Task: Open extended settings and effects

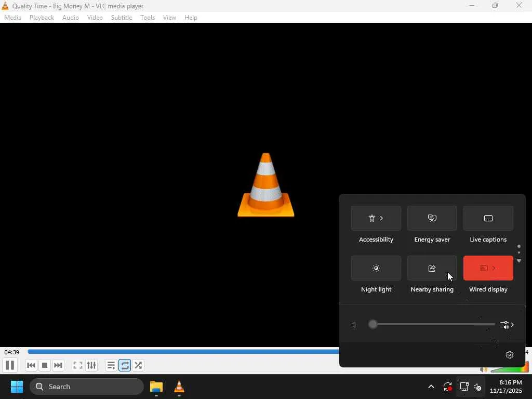Action: point(91,365)
